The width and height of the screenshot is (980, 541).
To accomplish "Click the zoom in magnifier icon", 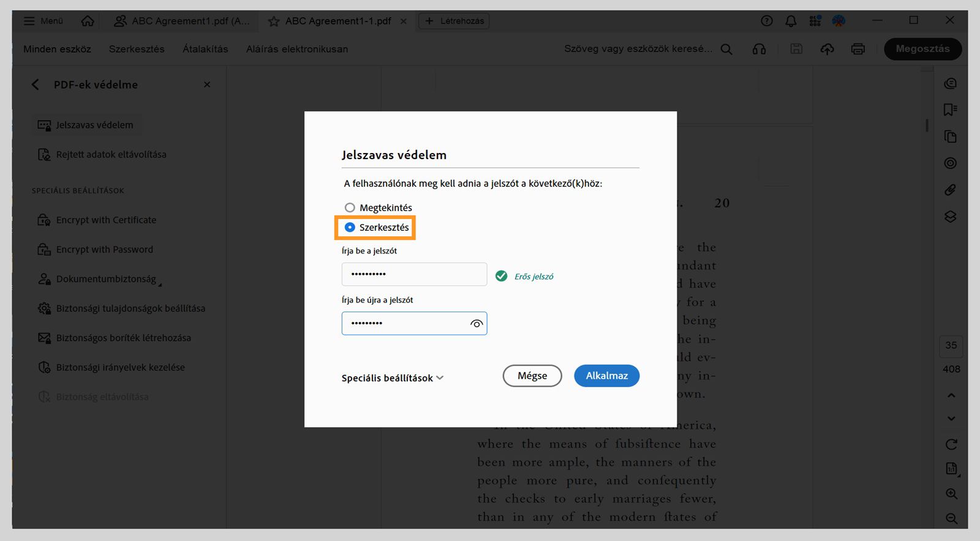I will (951, 494).
